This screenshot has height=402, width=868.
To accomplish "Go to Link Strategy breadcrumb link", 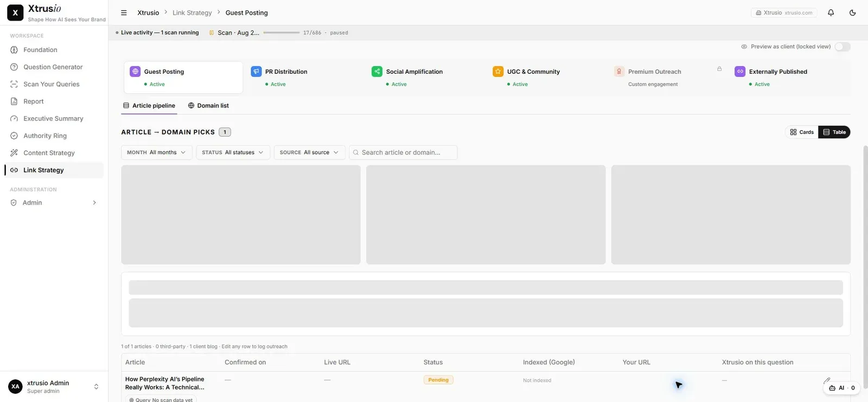I will pos(192,12).
